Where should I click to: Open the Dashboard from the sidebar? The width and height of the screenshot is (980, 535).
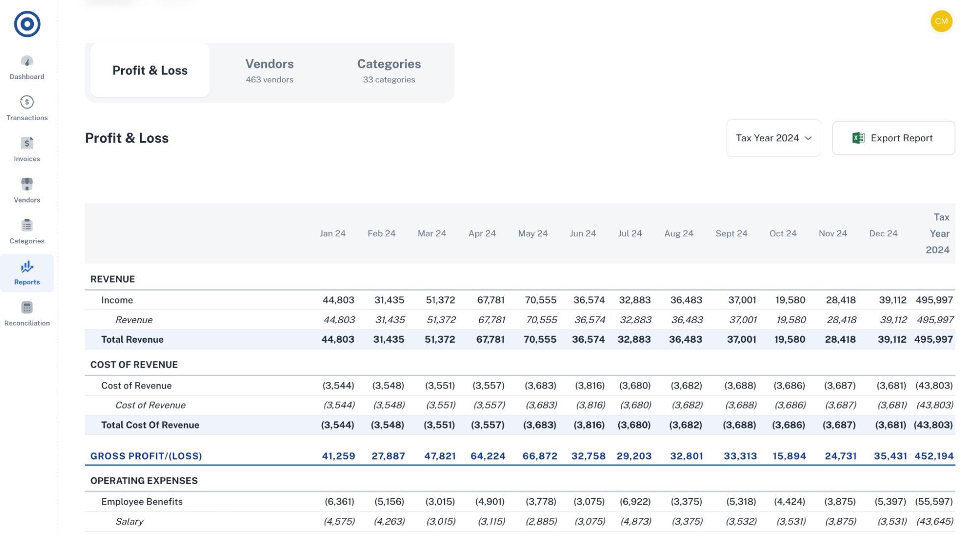tap(27, 67)
